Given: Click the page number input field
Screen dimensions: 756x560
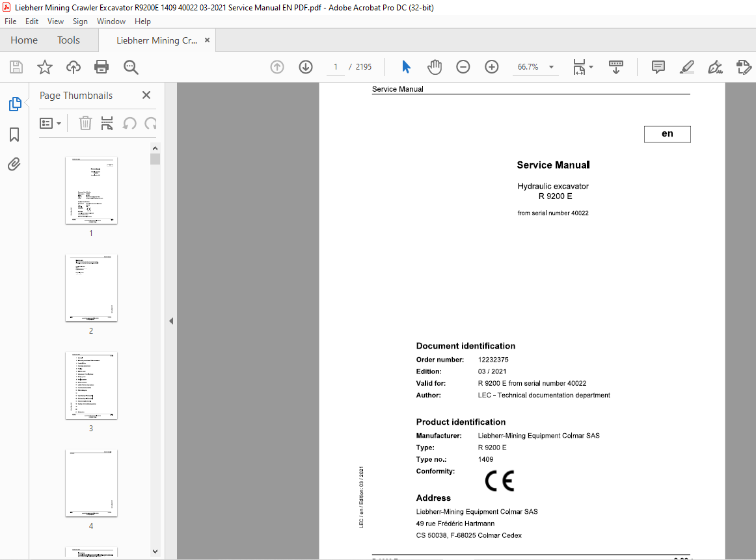Looking at the screenshot, I should (x=336, y=67).
